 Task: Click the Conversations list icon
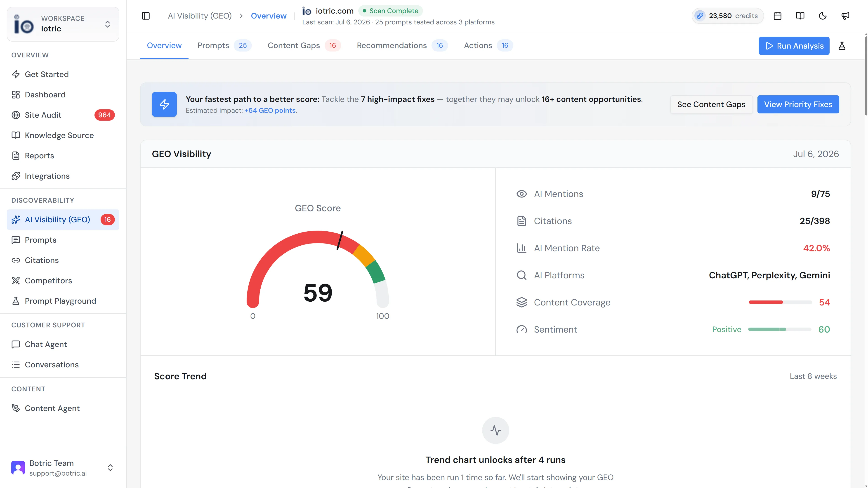(16, 365)
